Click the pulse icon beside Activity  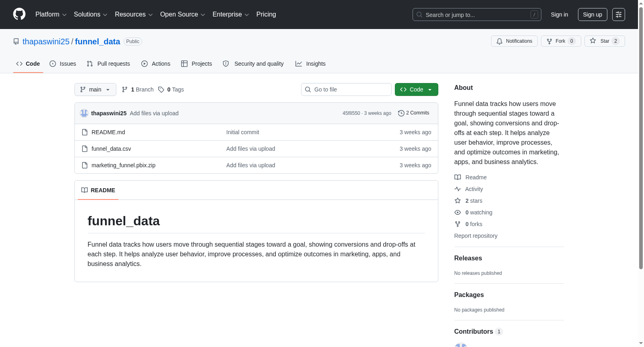tap(458, 189)
